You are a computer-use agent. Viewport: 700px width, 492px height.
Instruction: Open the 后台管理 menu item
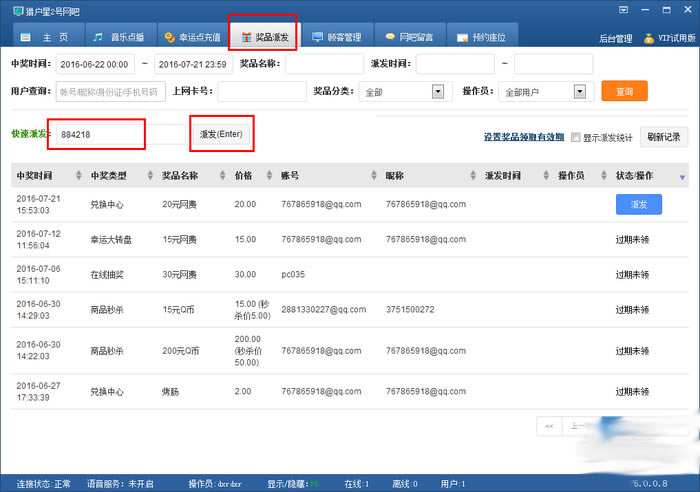pos(615,38)
